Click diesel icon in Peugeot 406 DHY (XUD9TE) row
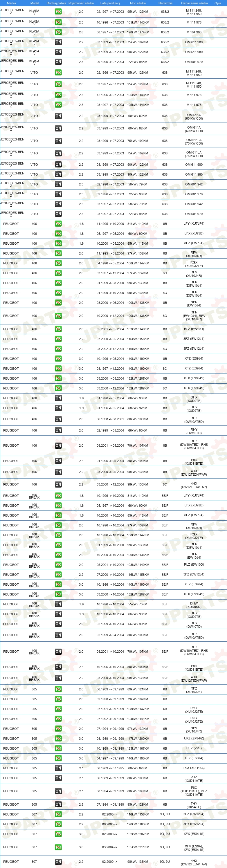Viewport: 227px width, 868px height. click(58, 408)
